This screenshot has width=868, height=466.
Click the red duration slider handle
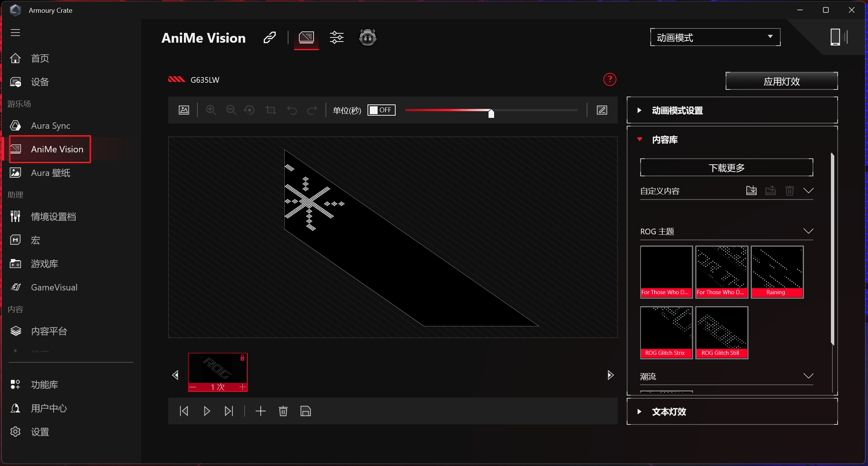pyautogui.click(x=491, y=113)
